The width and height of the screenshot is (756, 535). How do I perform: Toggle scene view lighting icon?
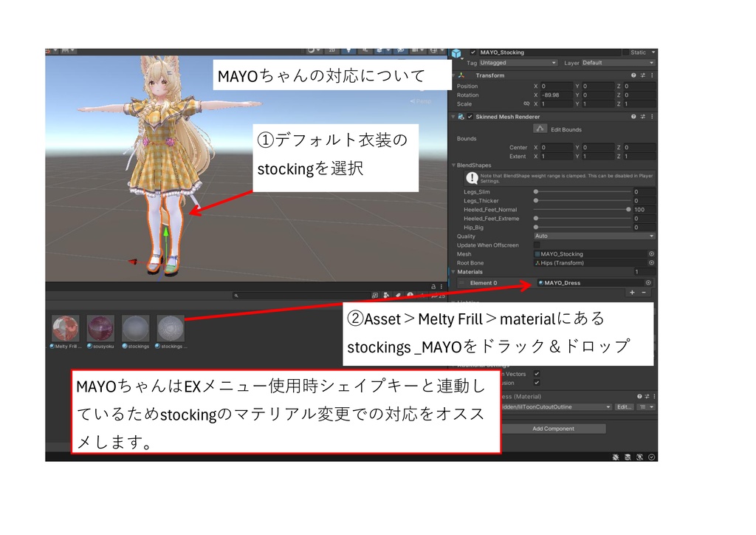(348, 50)
